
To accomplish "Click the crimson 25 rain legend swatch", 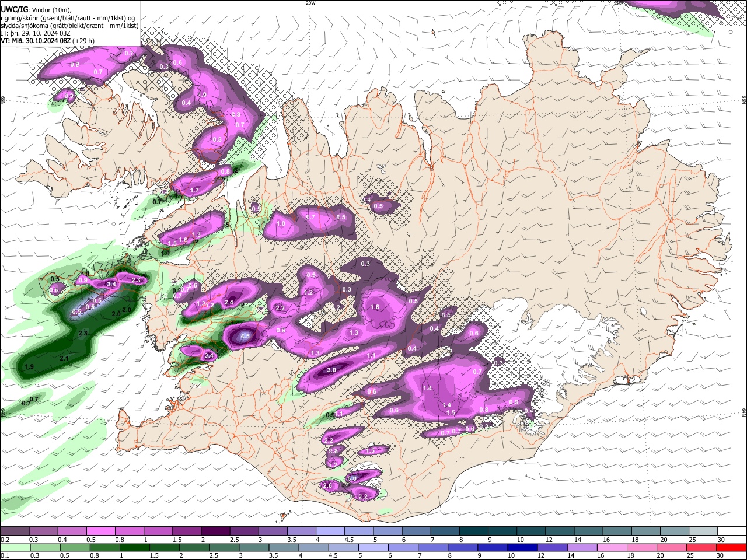I will 703,547.
